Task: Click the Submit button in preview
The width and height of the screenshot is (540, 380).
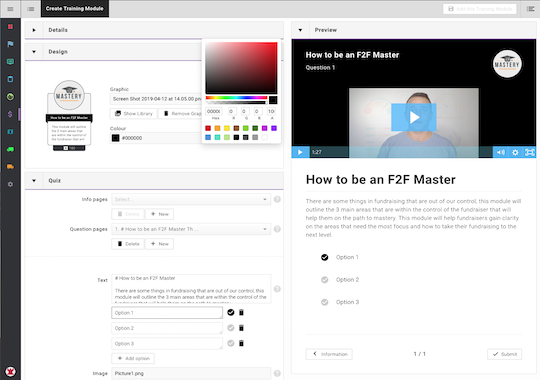Action: (505, 354)
